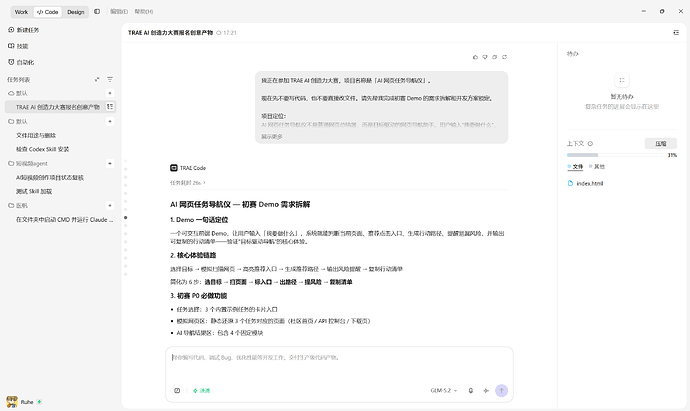The width and height of the screenshot is (690, 411).
Task: Add task to the 短视频agent group
Action: 110,163
